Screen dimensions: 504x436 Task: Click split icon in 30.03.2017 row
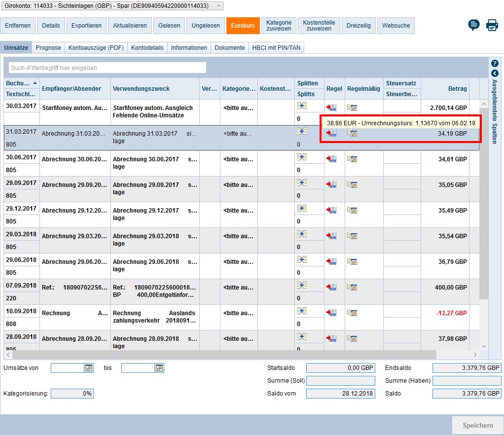301,106
